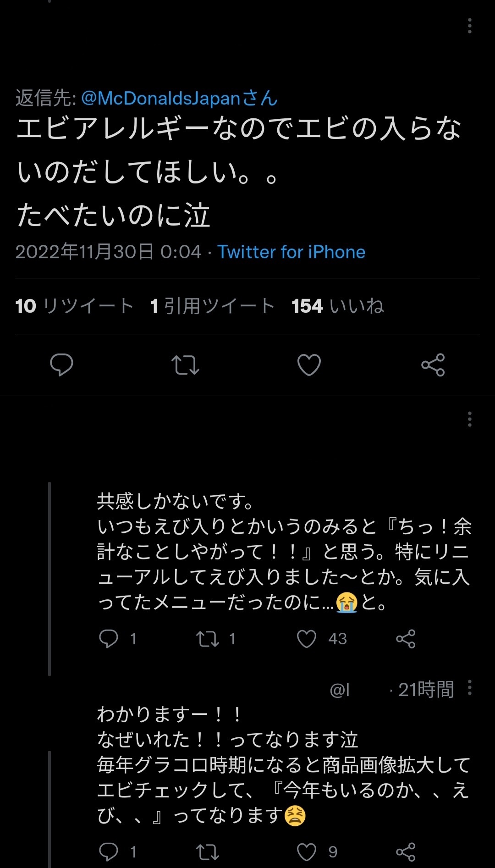Reply to the main shrimp allergy tweet
495x868 pixels.
(61, 365)
